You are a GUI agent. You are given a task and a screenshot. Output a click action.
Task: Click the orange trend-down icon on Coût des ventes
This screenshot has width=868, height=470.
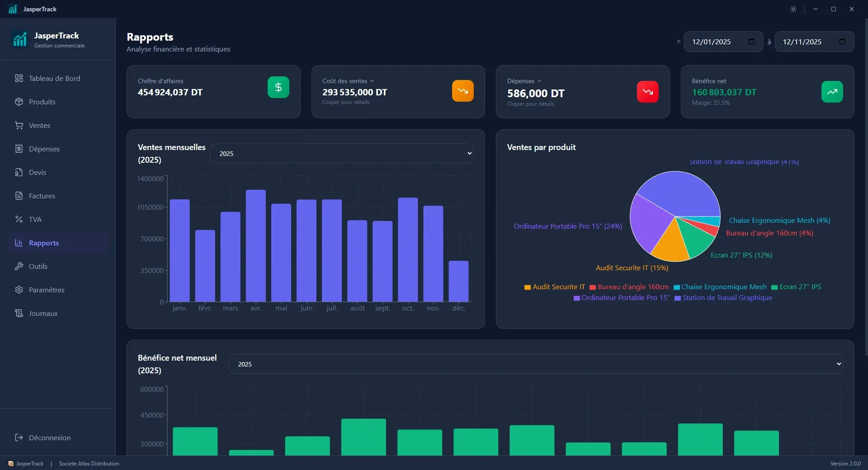click(x=463, y=91)
